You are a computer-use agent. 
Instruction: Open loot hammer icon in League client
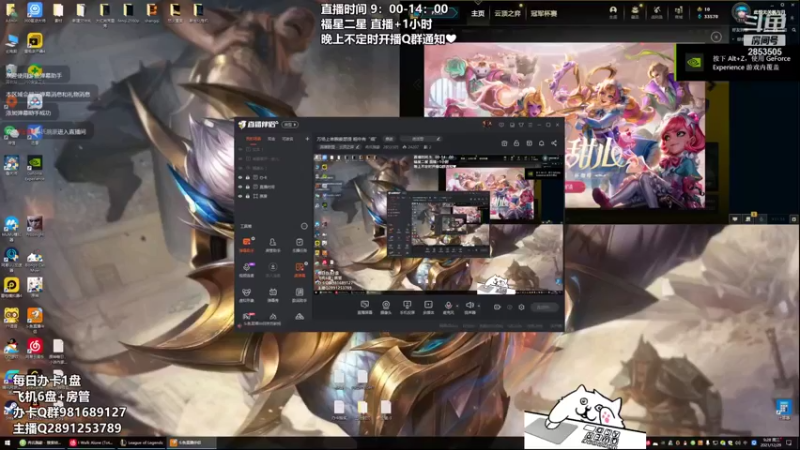tap(657, 12)
